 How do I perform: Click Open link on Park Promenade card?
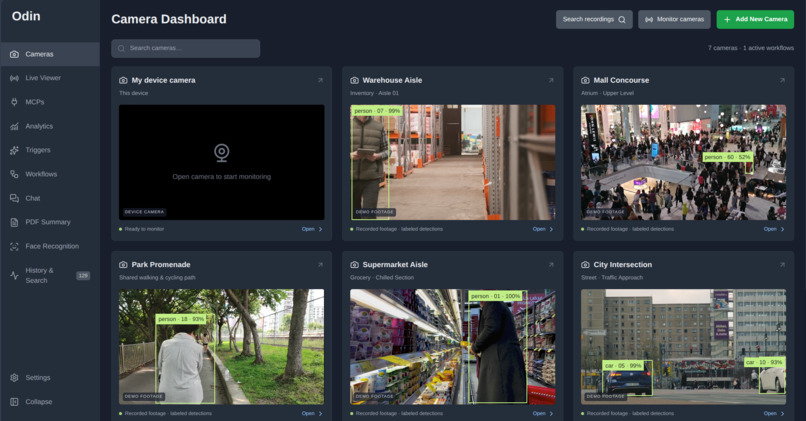(x=312, y=413)
